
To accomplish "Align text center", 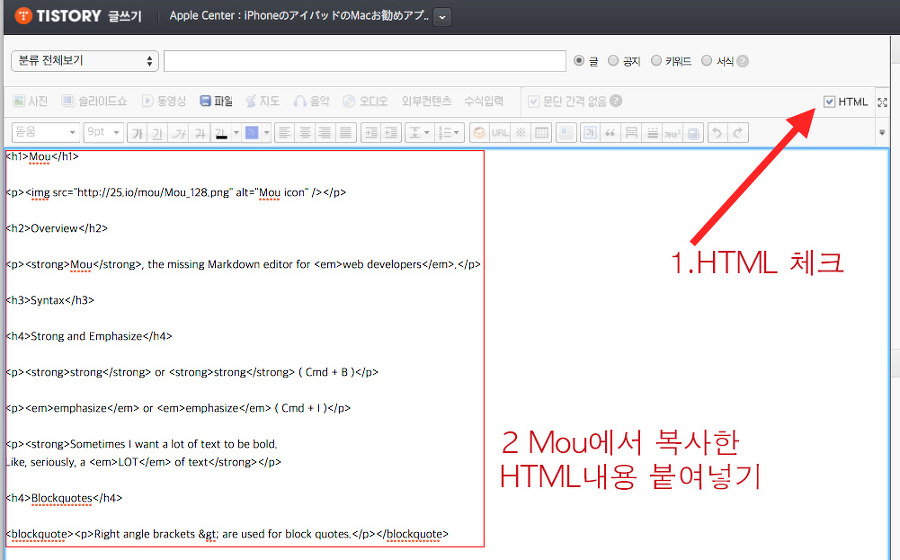I will (305, 133).
